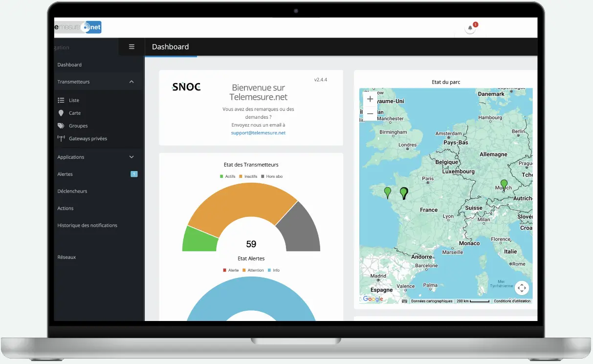Screen dimensions: 593x364
Task: Open Historique des notifications
Action: pos(88,225)
